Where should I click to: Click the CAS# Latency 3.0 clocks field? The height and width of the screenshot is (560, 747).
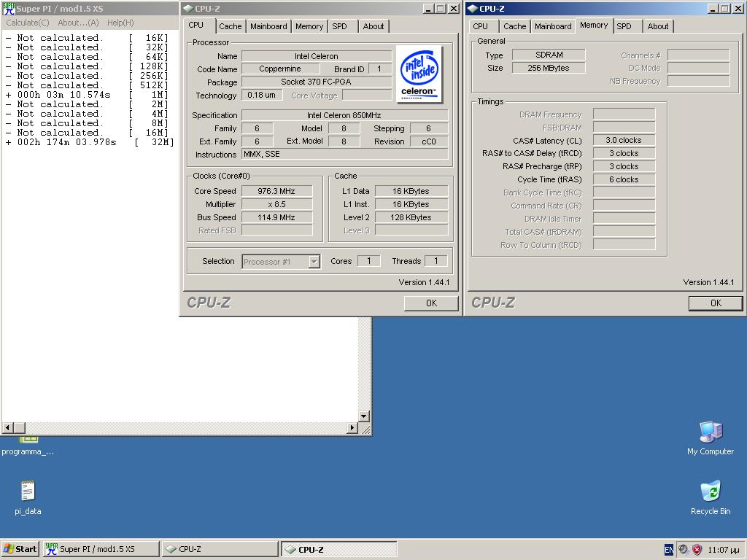624,140
